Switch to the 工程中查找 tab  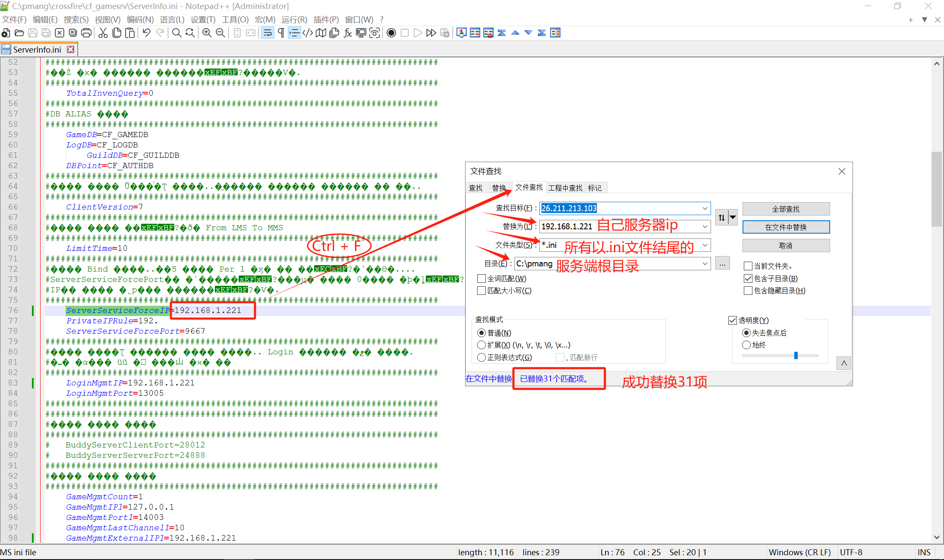coord(565,188)
